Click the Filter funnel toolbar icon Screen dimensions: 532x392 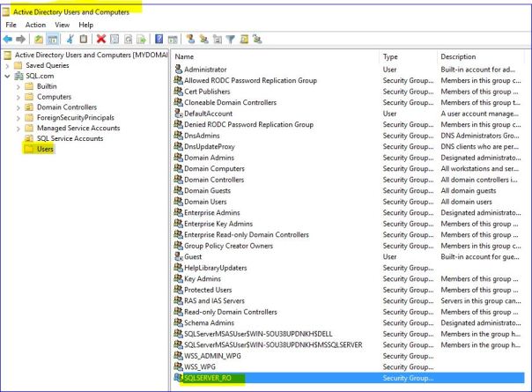tap(230, 39)
